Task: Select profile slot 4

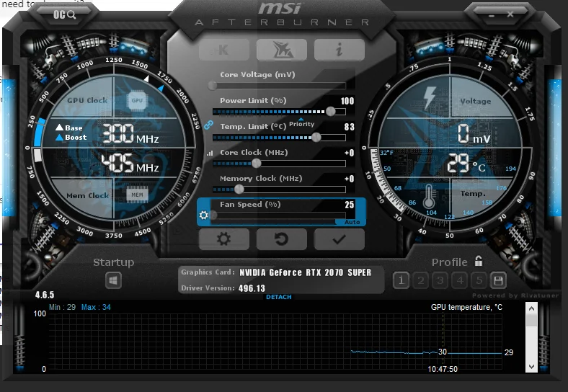Action: pos(460,280)
